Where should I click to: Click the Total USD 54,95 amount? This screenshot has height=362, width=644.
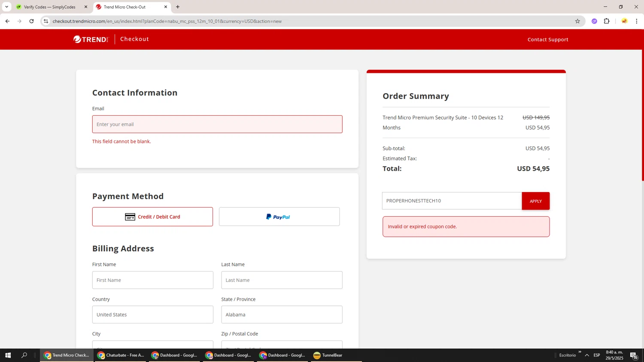click(533, 169)
